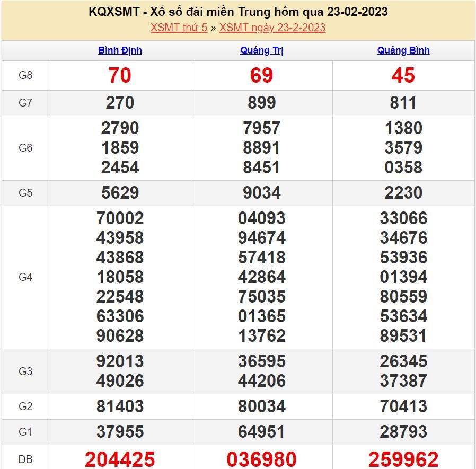Click G4 number 80559
The height and width of the screenshot is (469, 476).
coord(403,297)
